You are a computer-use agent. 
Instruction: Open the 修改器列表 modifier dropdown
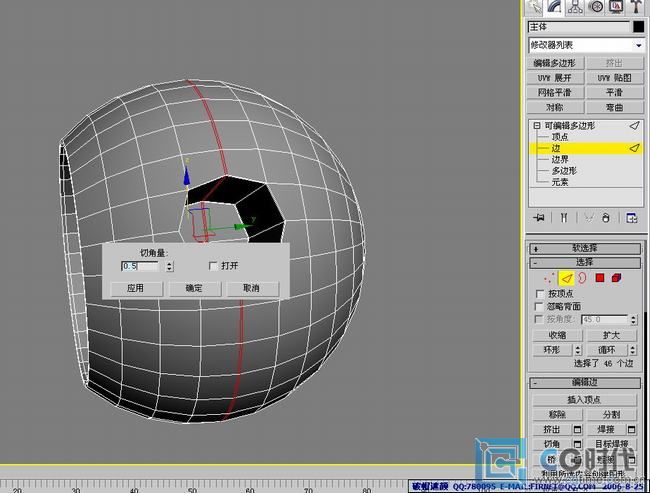[x=586, y=45]
